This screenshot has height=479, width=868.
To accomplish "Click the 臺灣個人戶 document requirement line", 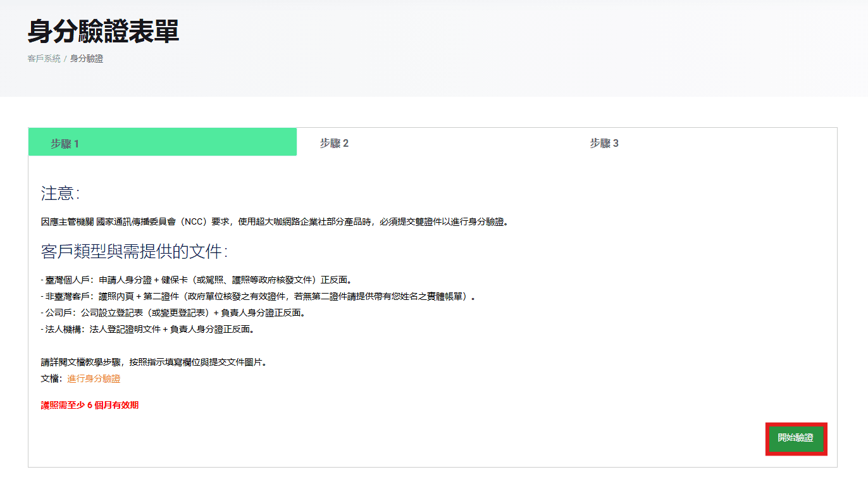I will click(x=195, y=280).
